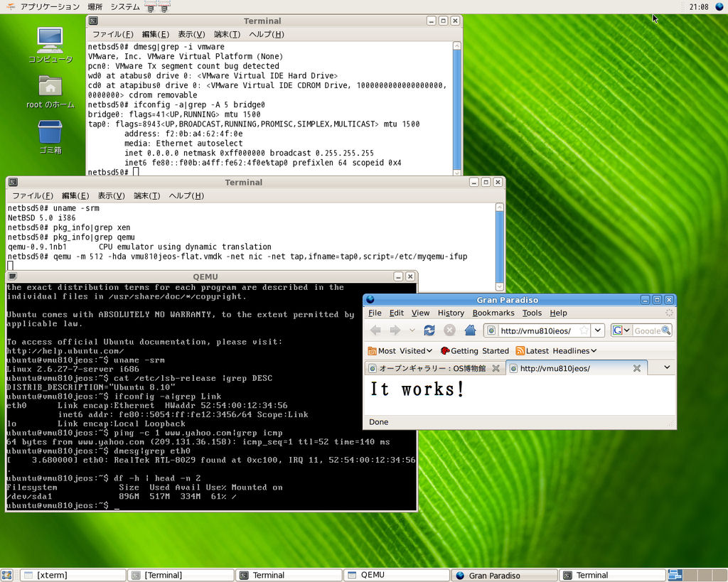The width and height of the screenshot is (728, 582).
Task: Click the magnifier search icon in Google box
Action: pyautogui.click(x=665, y=330)
